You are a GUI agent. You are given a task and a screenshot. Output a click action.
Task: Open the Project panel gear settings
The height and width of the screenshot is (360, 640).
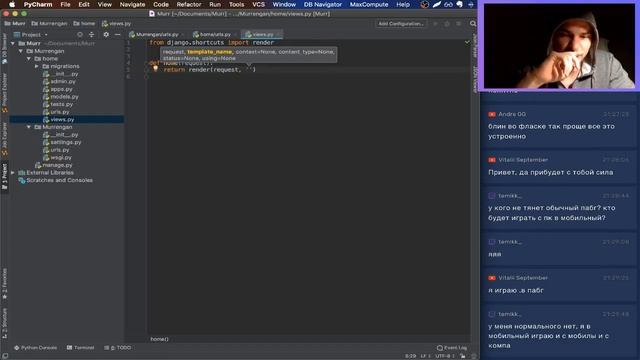(x=106, y=35)
